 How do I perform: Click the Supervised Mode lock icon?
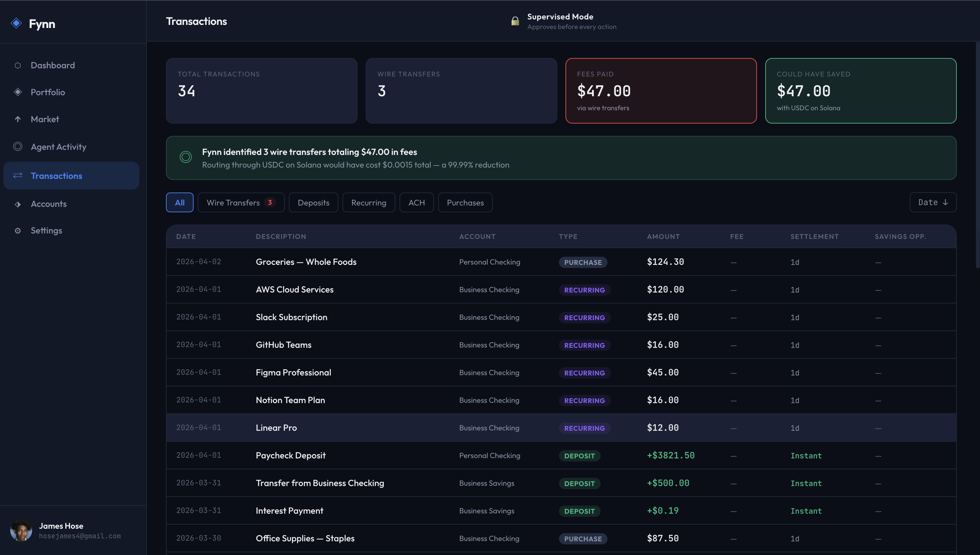[x=515, y=22]
